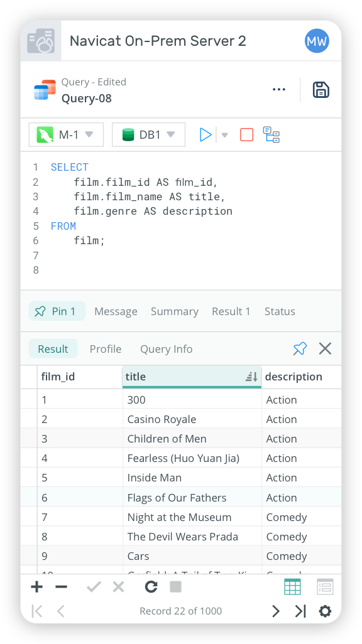The image size is (362, 644).
Task: Open result settings gear icon
Action: point(325,611)
